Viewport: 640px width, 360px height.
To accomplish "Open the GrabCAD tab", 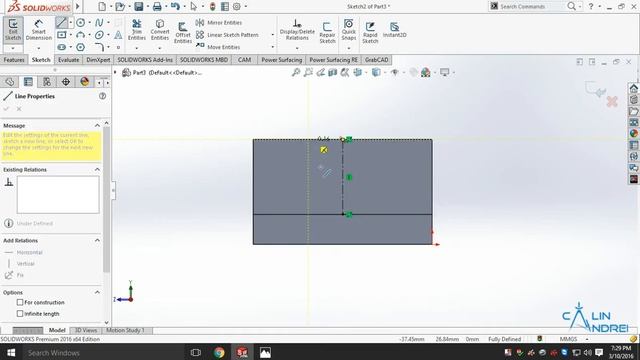I will coord(376,60).
